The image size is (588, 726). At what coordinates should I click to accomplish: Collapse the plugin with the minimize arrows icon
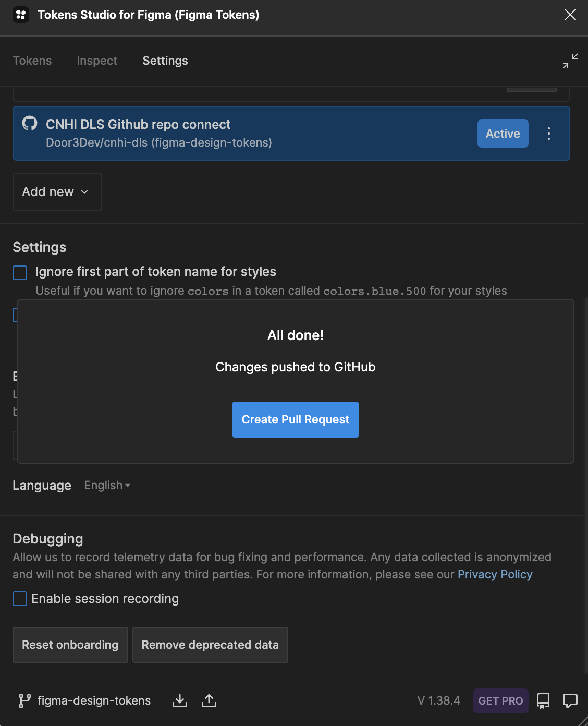tap(570, 60)
